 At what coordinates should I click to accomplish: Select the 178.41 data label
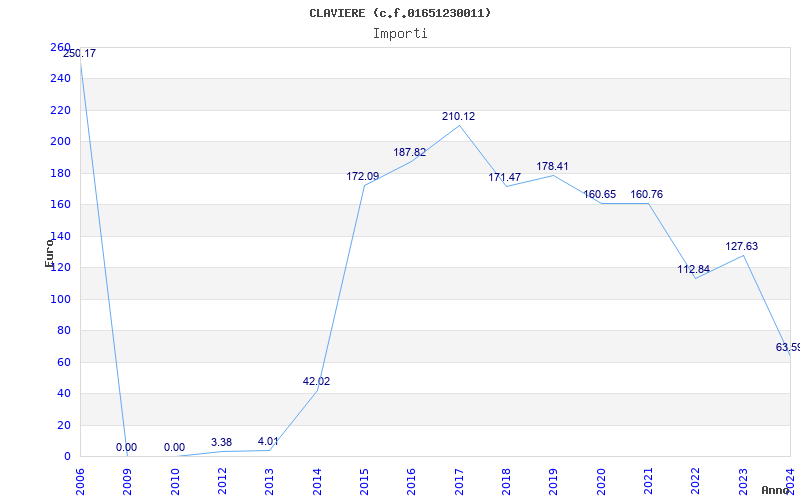552,166
